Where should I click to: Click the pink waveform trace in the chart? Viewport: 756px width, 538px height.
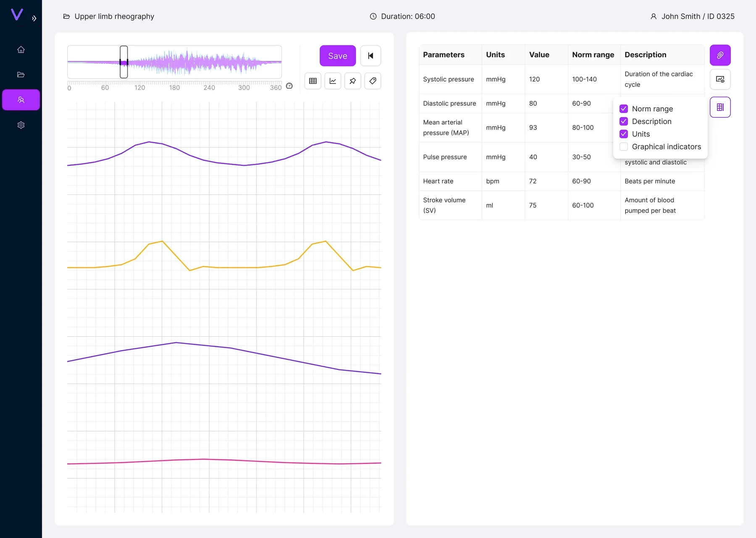(x=224, y=460)
